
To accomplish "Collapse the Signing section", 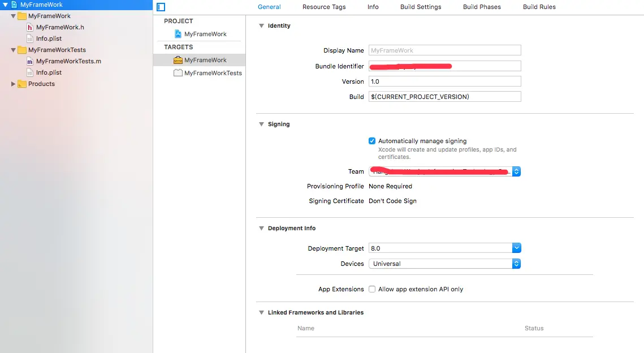I will click(x=261, y=124).
